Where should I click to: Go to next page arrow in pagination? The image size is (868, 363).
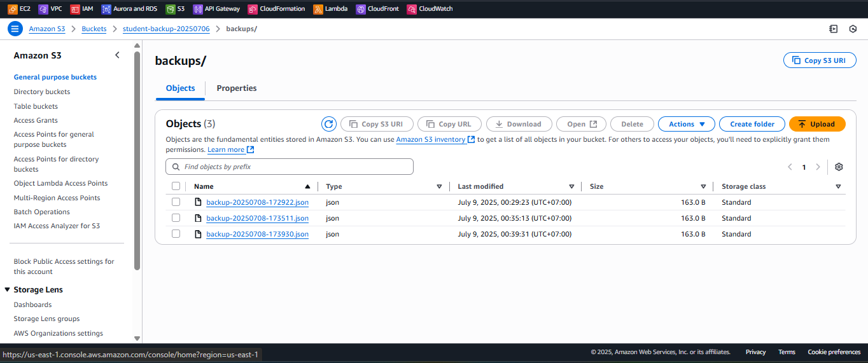click(x=818, y=167)
